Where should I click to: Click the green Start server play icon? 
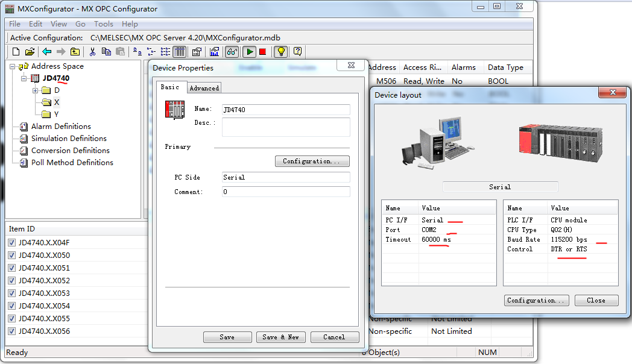pyautogui.click(x=250, y=52)
